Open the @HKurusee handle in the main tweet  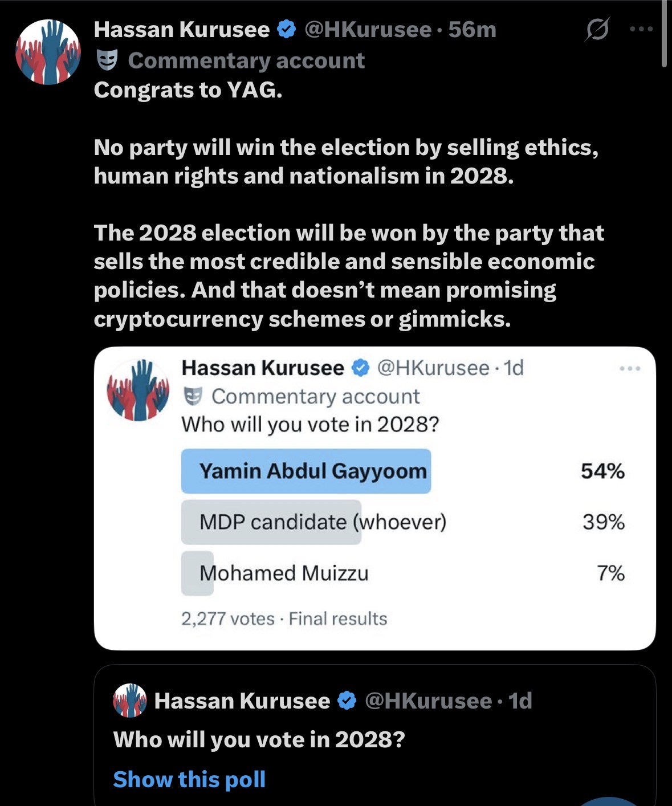368,29
